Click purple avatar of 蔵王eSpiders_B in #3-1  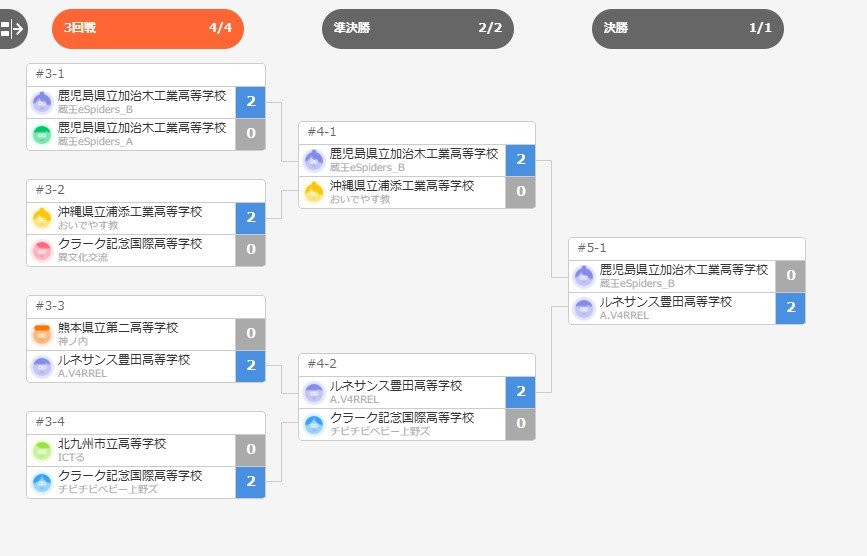(42, 102)
